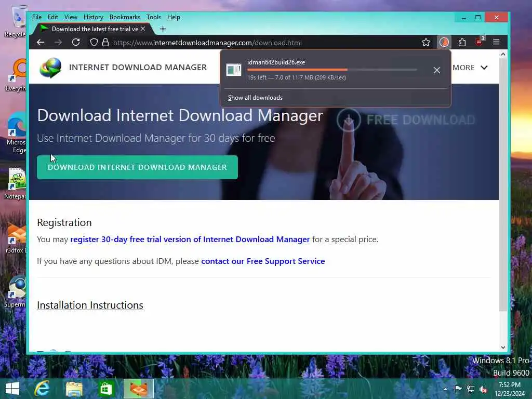
Task: Close the Download the latest free trial tab
Action: (x=143, y=29)
